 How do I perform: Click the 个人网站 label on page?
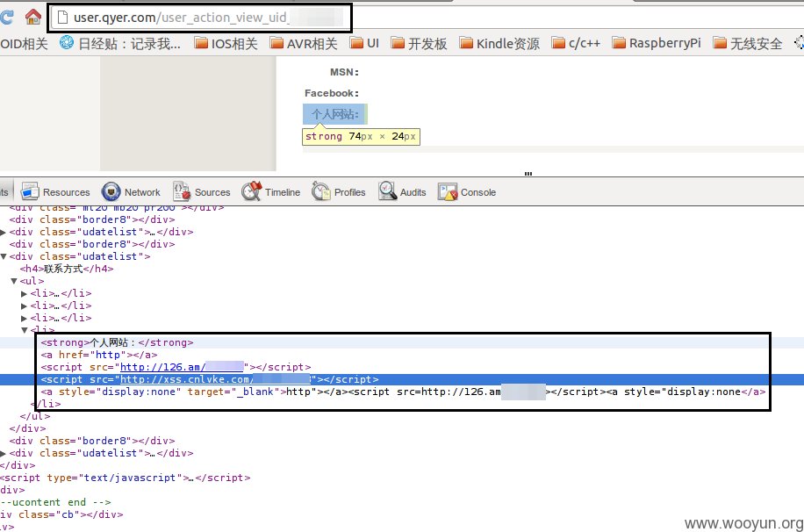[x=334, y=114]
